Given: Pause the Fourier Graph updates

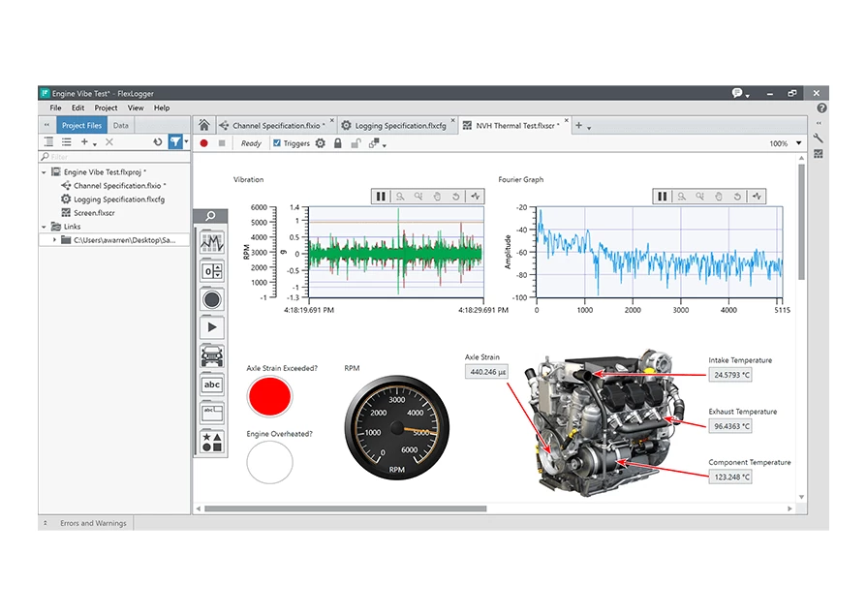Looking at the screenshot, I should click(662, 196).
